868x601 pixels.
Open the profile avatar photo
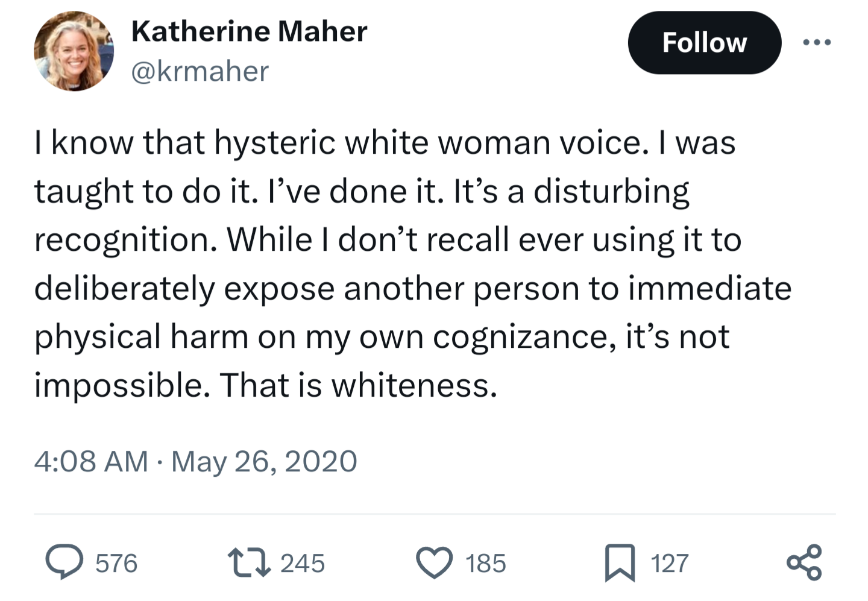(74, 51)
